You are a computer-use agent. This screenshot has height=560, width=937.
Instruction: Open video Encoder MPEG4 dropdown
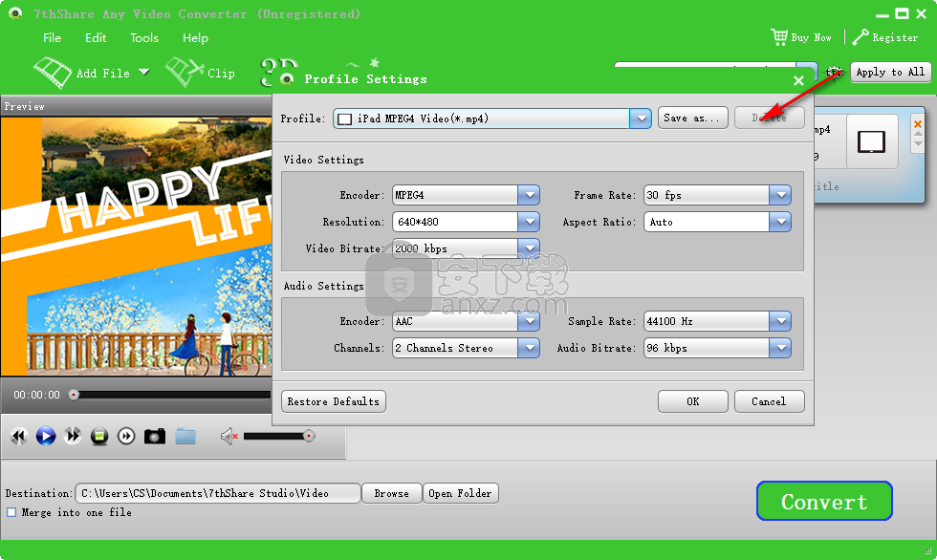(529, 195)
